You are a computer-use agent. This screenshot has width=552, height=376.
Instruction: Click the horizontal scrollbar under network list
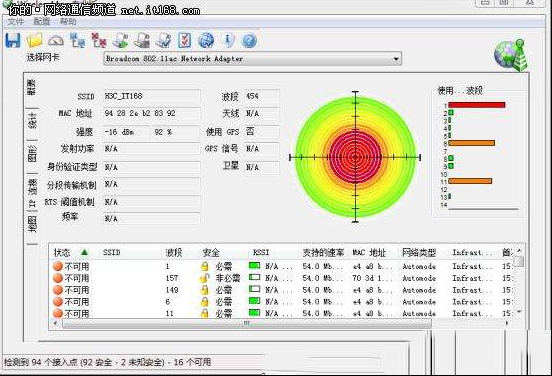tap(246, 323)
